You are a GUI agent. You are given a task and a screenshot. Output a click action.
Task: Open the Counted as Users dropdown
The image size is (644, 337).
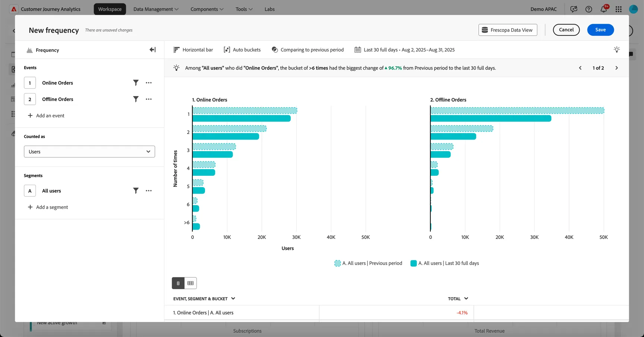click(89, 152)
